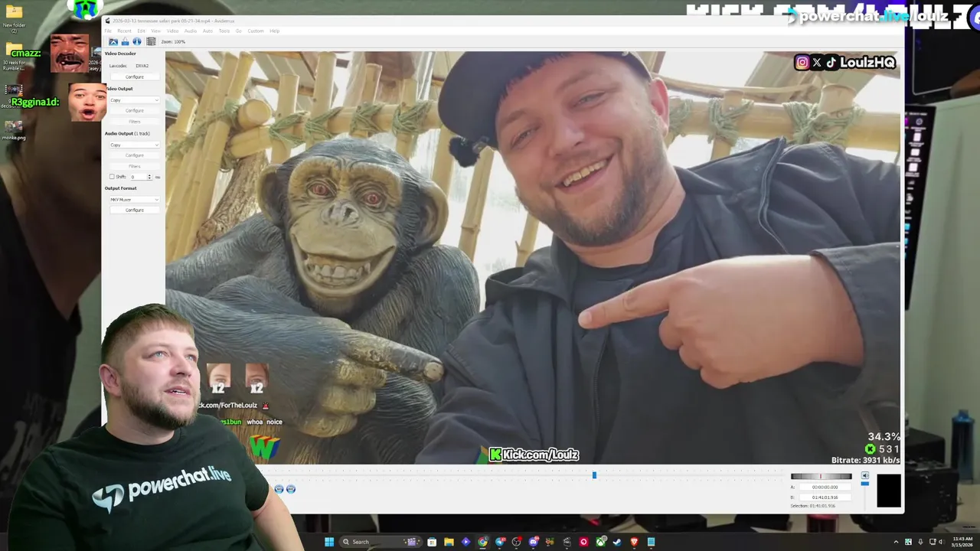Image resolution: width=980 pixels, height=551 pixels.
Task: Enable the audio Shift checkbox
Action: coord(112,177)
